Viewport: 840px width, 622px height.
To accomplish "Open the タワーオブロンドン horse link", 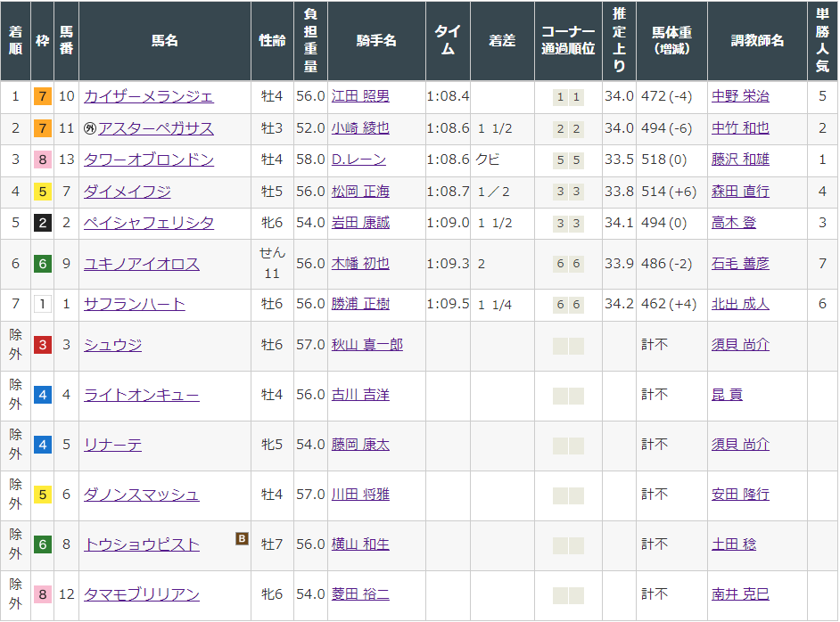I will click(148, 160).
